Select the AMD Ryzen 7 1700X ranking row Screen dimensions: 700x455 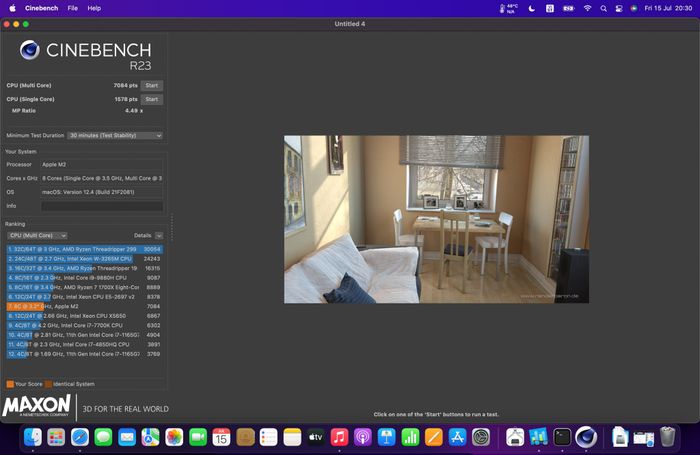click(x=84, y=287)
